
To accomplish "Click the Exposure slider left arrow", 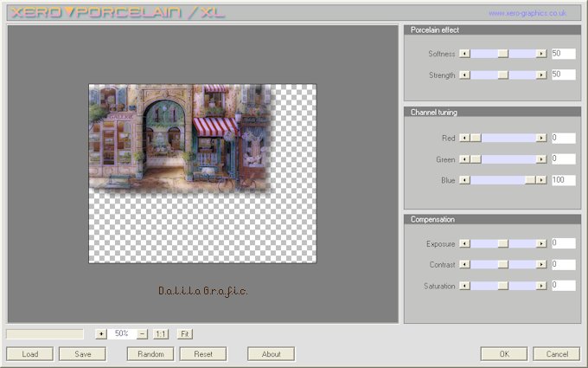I will pyautogui.click(x=464, y=244).
